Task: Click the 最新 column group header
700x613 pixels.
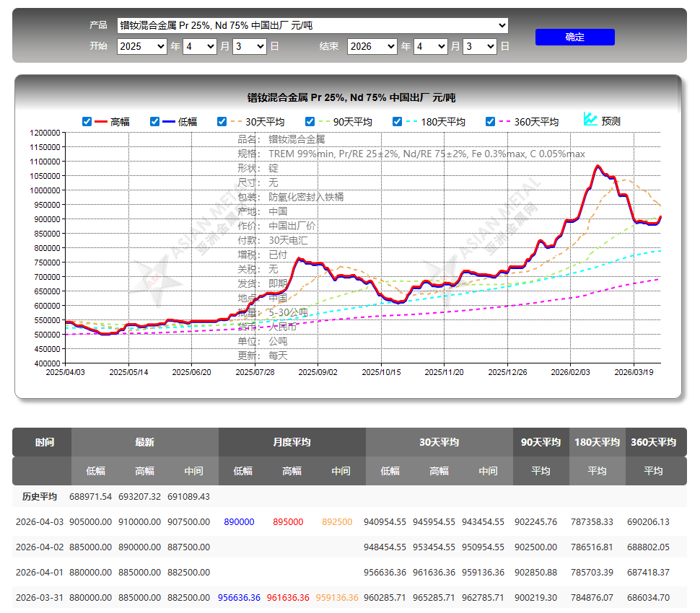Action: [144, 442]
